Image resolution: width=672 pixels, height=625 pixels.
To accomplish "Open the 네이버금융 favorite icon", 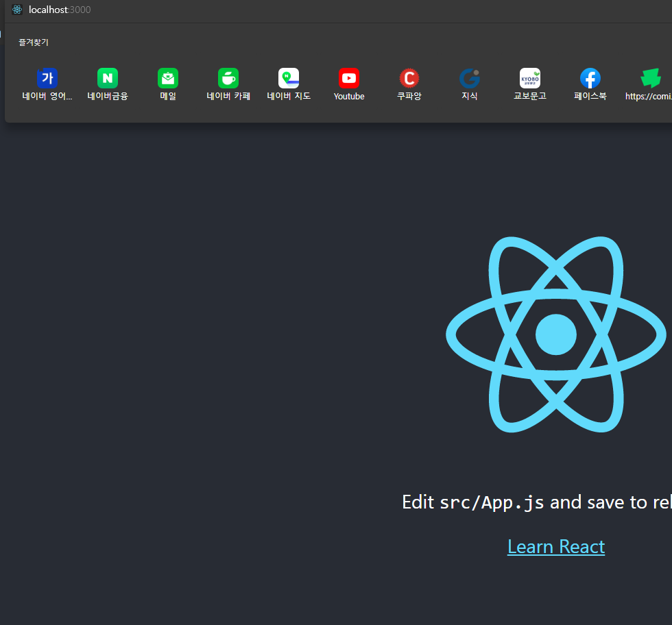I will click(108, 78).
